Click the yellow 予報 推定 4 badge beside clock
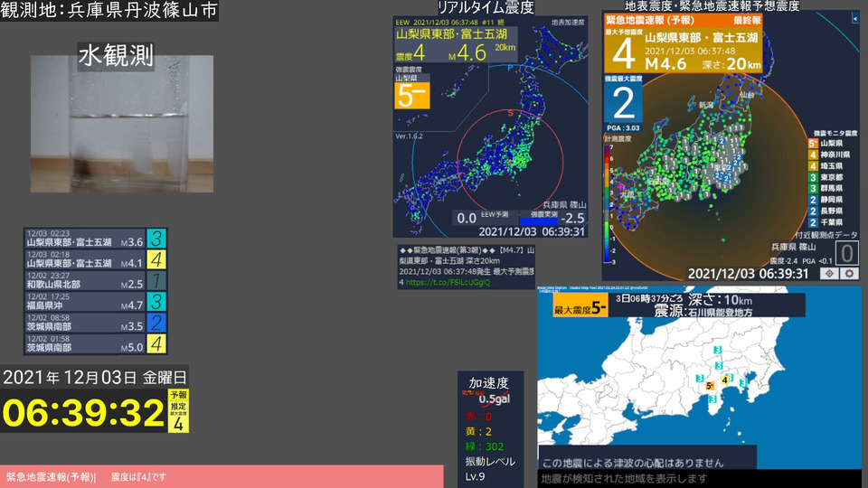The height and width of the screenshot is (488, 868). click(x=178, y=410)
